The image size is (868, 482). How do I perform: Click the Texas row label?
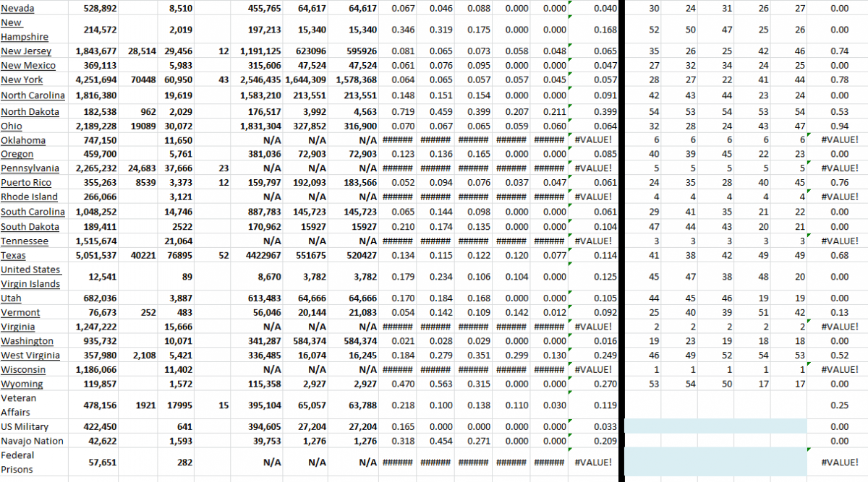click(12, 254)
